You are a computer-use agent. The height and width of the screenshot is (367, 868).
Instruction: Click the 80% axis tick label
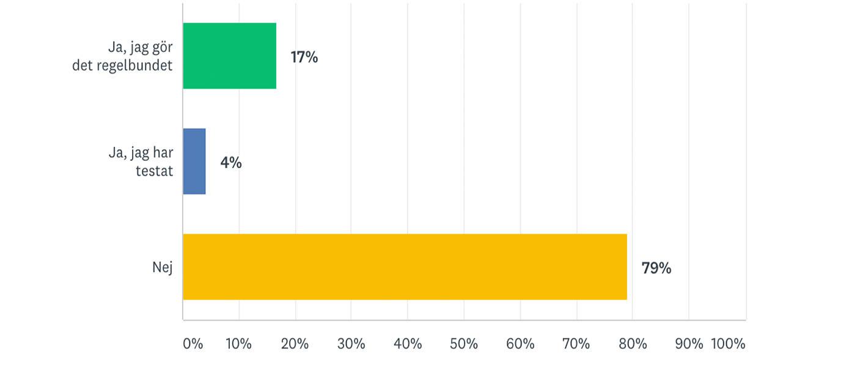pos(633,344)
